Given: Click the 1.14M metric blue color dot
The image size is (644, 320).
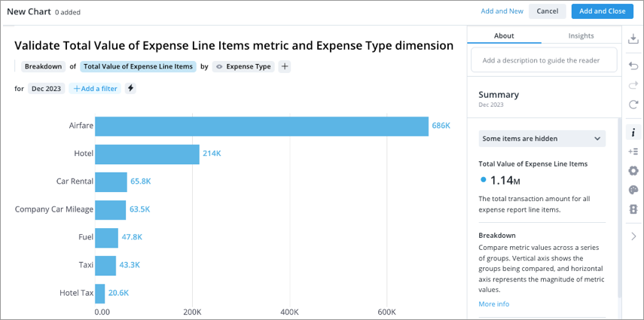Looking at the screenshot, I should [483, 180].
